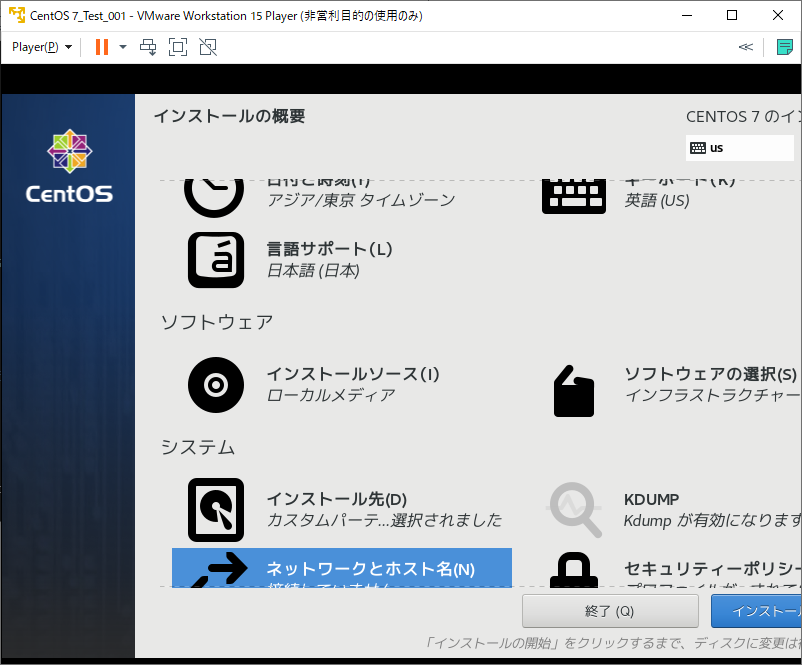802x665 pixels.
Task: Open インストールソース(I)
Action: coord(353,374)
